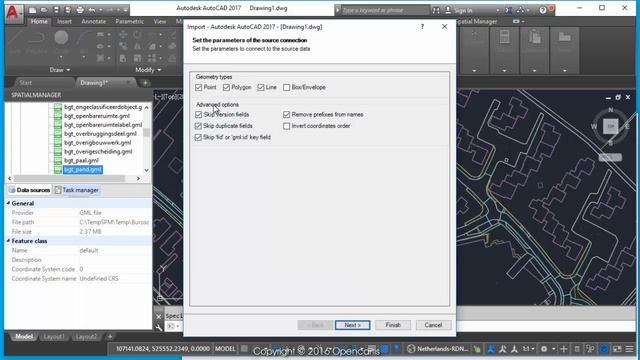Screen dimensions: 640x360
Task: Click the drawing viewport restore icon
Action: pyautogui.click(x=618, y=97)
